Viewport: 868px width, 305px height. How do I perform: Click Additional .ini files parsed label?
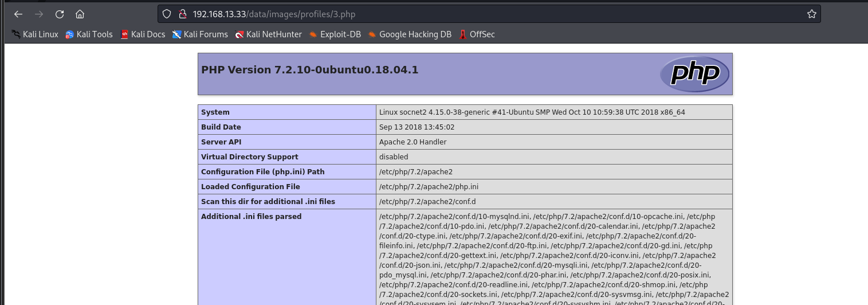point(252,217)
